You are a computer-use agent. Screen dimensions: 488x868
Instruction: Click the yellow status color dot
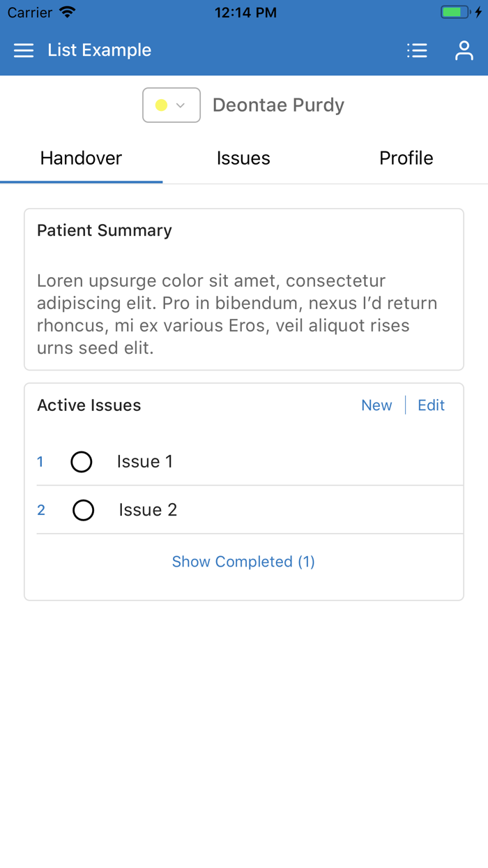click(161, 105)
